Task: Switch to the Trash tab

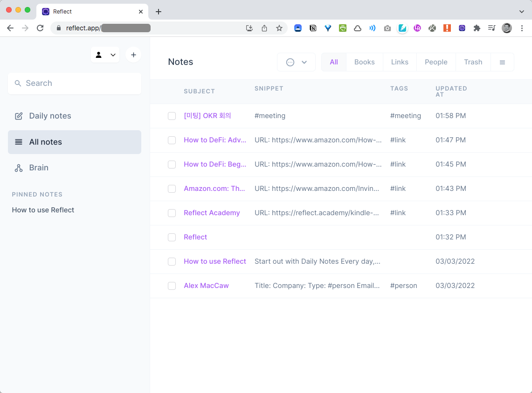Action: [x=473, y=62]
